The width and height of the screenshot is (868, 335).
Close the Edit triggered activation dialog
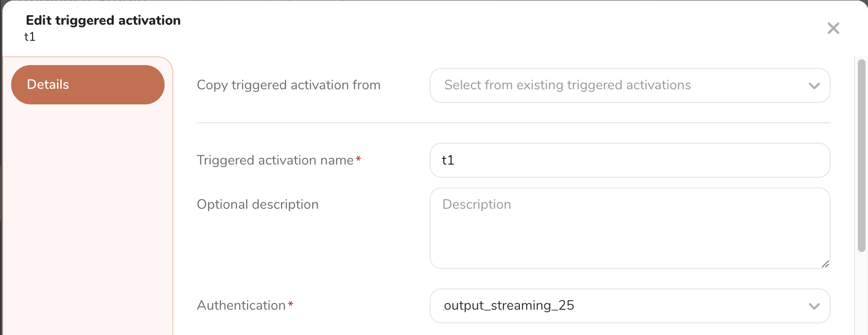[x=833, y=28]
